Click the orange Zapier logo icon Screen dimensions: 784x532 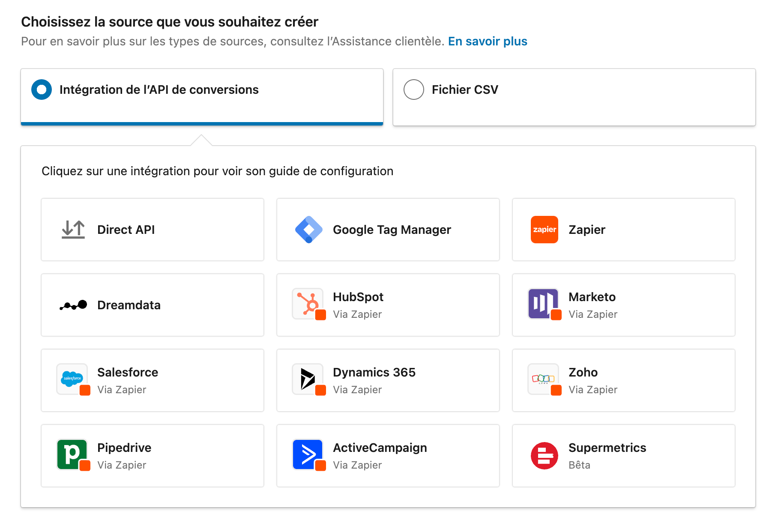545,230
